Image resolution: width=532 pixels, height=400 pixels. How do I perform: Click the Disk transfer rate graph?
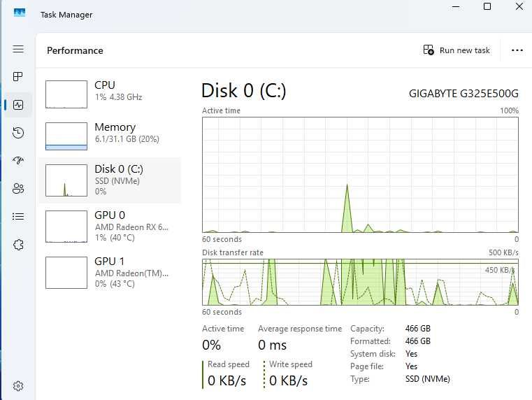pos(360,282)
